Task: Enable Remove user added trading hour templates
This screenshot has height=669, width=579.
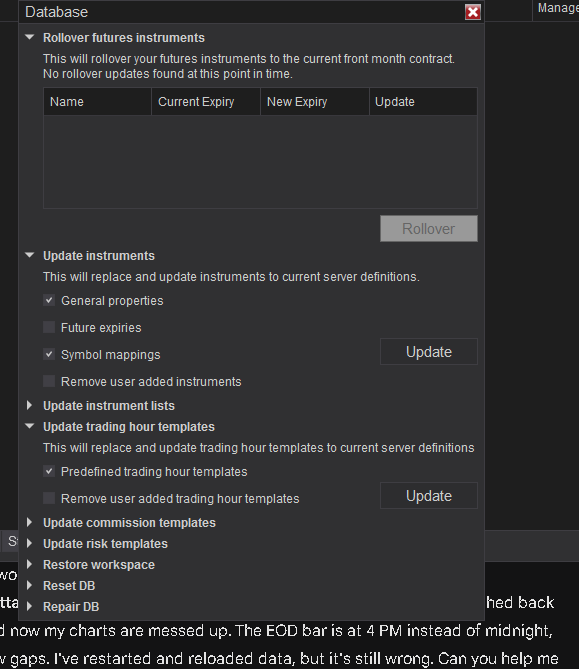Action: tap(49, 498)
